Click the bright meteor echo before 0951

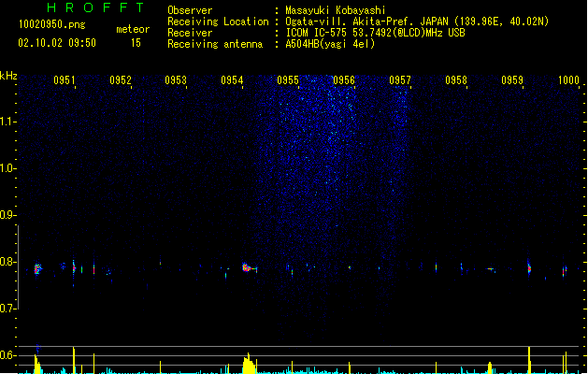pos(37,268)
